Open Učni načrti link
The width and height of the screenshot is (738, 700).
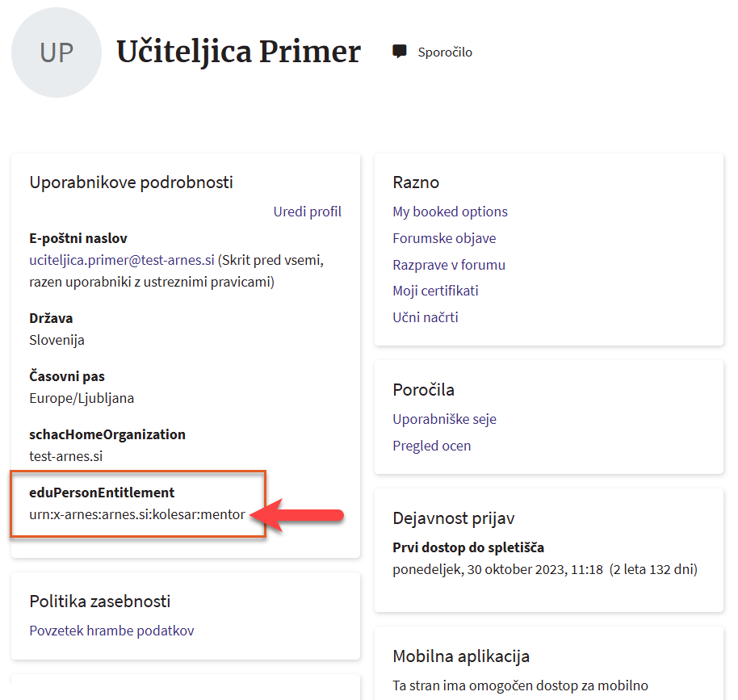[x=426, y=317]
